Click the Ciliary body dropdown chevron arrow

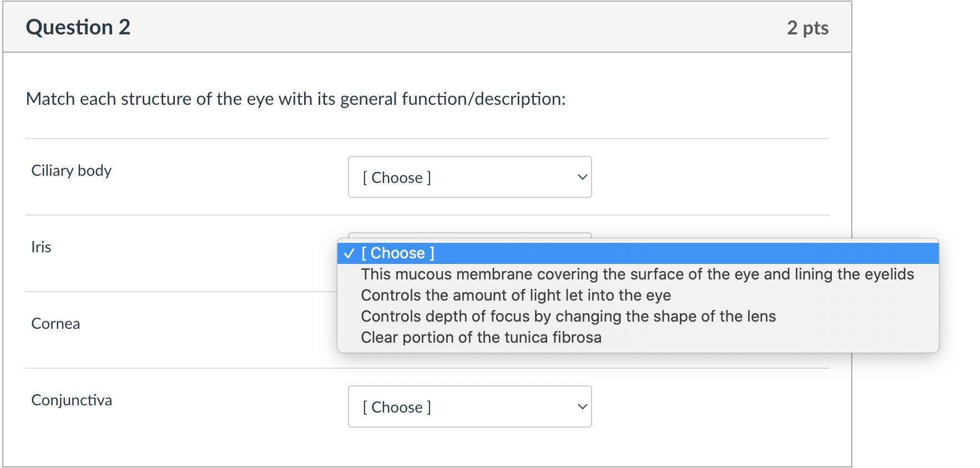582,177
